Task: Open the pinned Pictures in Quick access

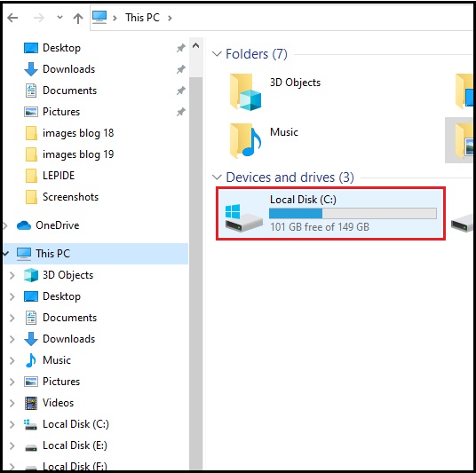Action: pos(52,112)
